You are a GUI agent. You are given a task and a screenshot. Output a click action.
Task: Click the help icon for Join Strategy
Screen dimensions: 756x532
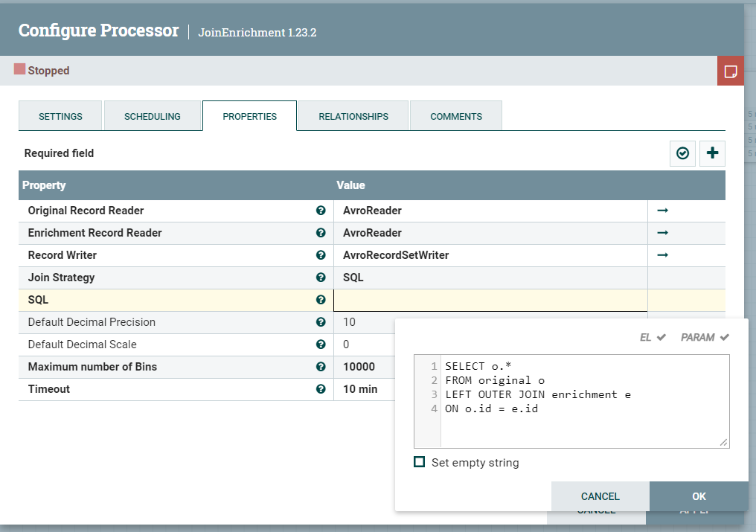pyautogui.click(x=321, y=278)
